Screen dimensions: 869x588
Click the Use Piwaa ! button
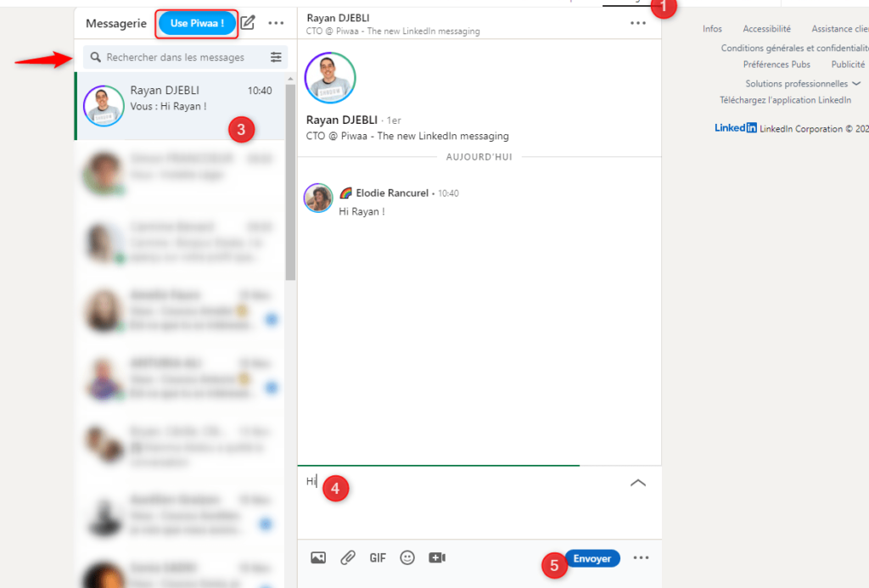pyautogui.click(x=197, y=23)
